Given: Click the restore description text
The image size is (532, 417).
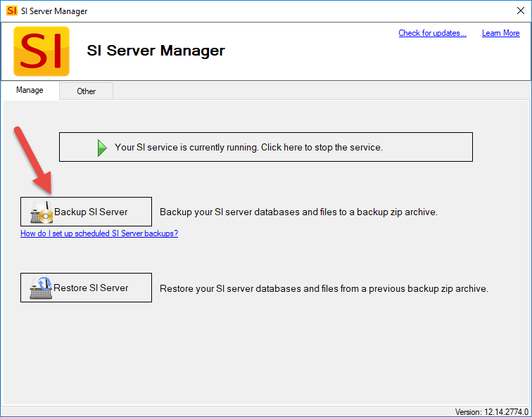Looking at the screenshot, I should click(x=324, y=288).
